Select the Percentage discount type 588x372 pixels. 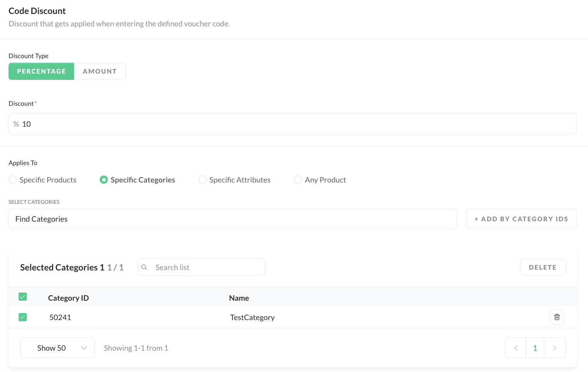tap(42, 71)
